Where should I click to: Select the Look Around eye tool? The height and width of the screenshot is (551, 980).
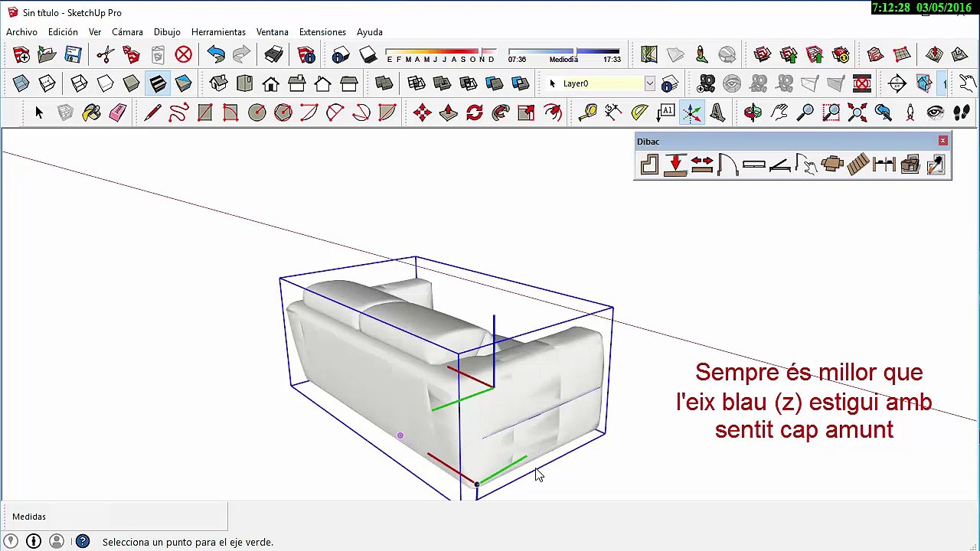[x=935, y=113]
